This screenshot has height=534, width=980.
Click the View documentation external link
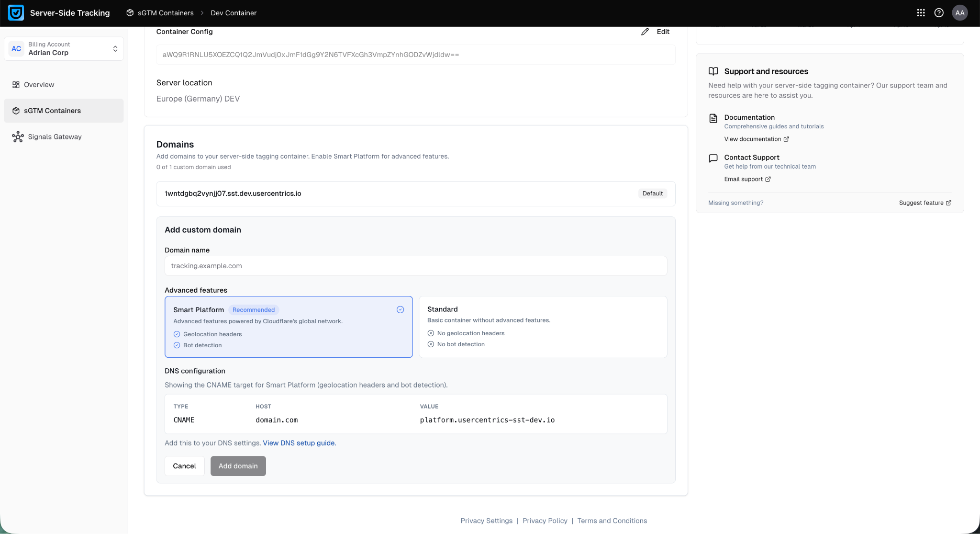(756, 139)
